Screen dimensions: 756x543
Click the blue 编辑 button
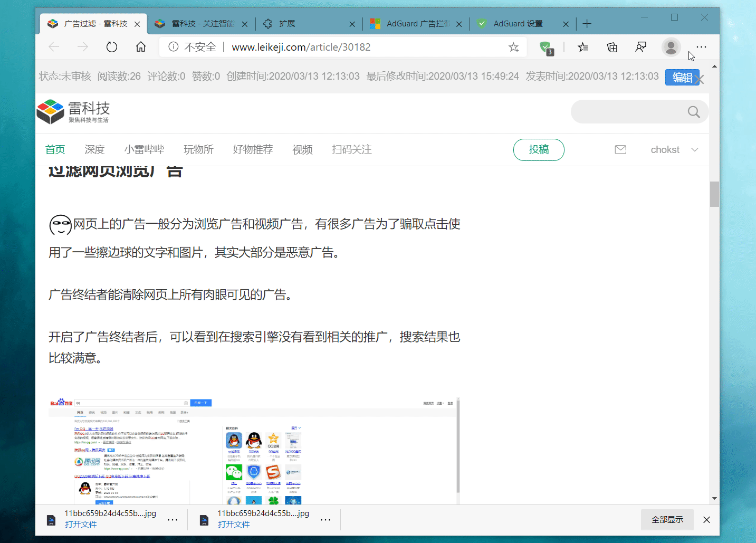(x=682, y=78)
